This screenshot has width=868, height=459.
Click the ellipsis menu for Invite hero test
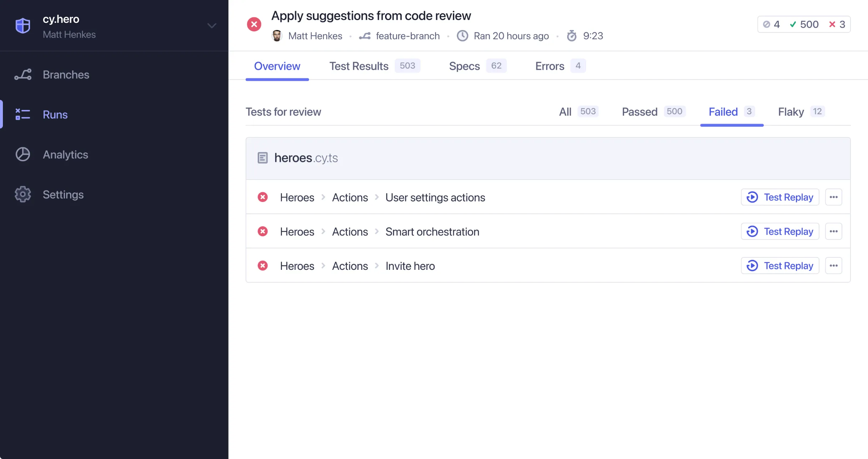[x=833, y=266]
